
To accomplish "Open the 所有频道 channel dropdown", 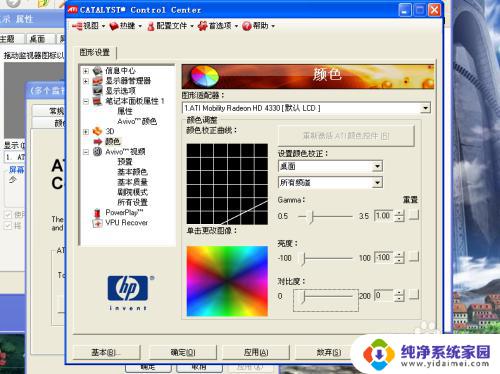I will point(377,182).
